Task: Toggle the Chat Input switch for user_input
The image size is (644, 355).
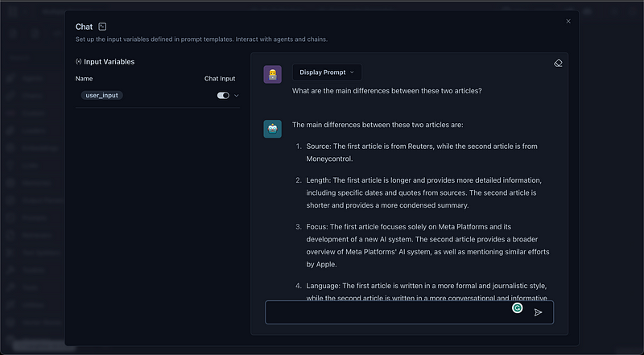Action: tap(223, 95)
